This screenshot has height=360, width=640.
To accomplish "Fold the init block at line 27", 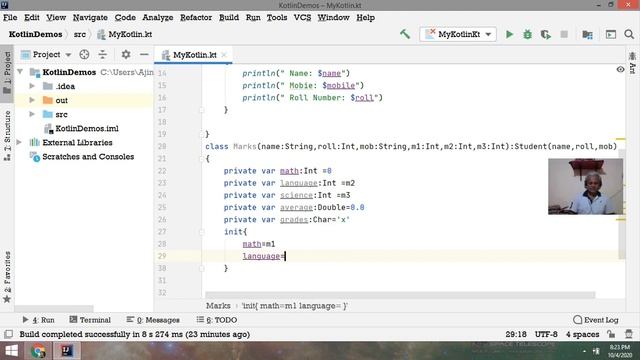I will pos(202,232).
